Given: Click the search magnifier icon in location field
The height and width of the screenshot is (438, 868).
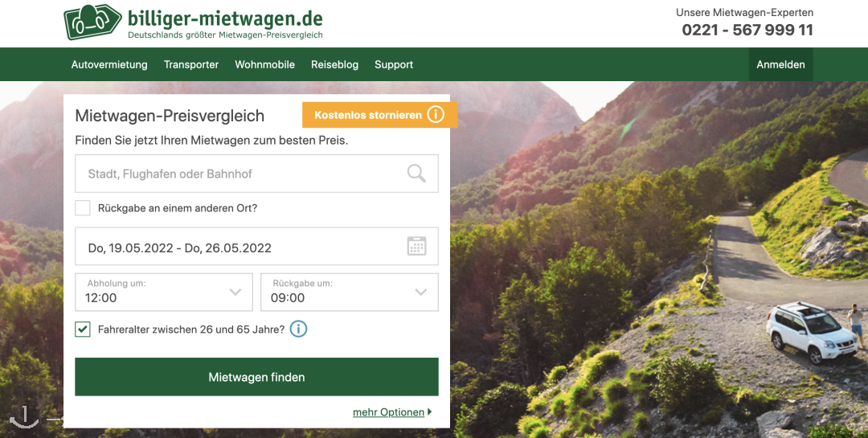Looking at the screenshot, I should pyautogui.click(x=416, y=174).
